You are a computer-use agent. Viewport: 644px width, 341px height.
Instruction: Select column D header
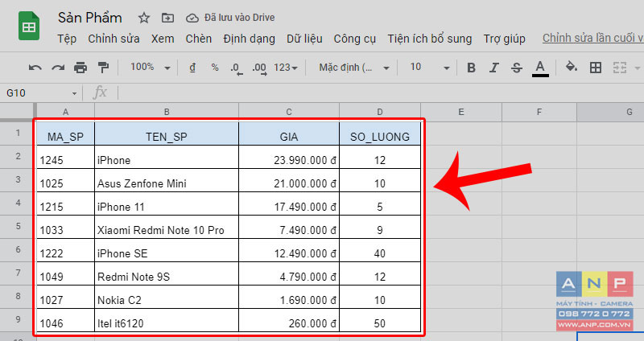[x=380, y=112]
